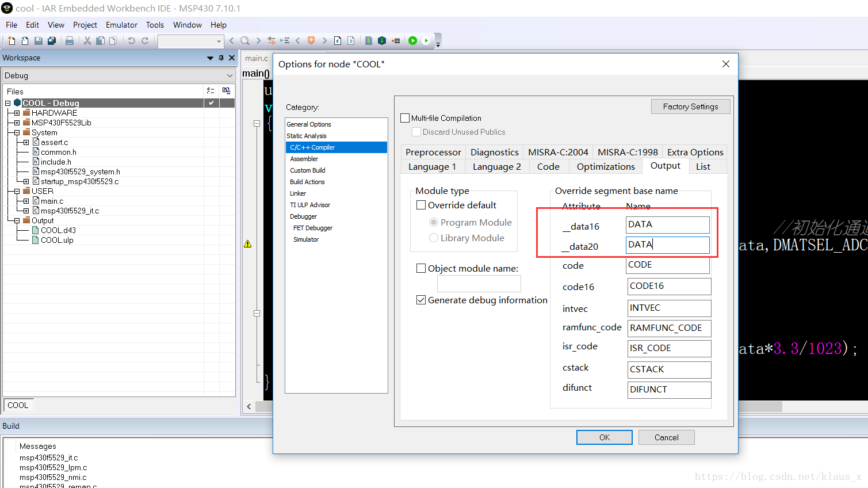
Task: Select the FET Debugger category
Action: click(x=313, y=228)
